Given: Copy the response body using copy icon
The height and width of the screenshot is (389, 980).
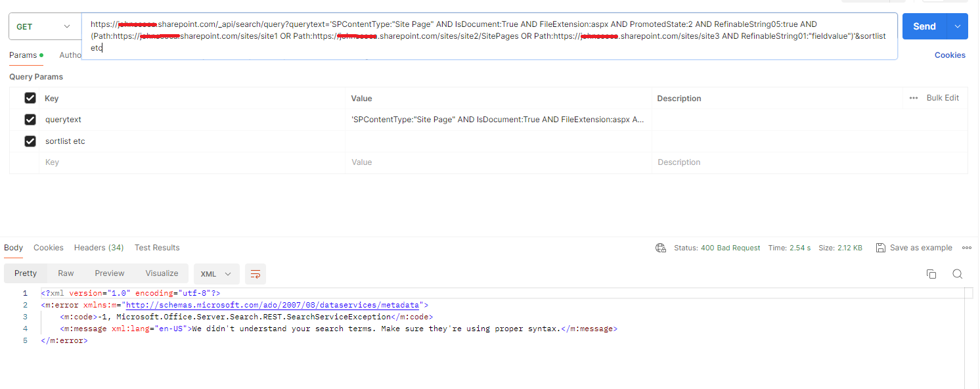Looking at the screenshot, I should click(931, 273).
